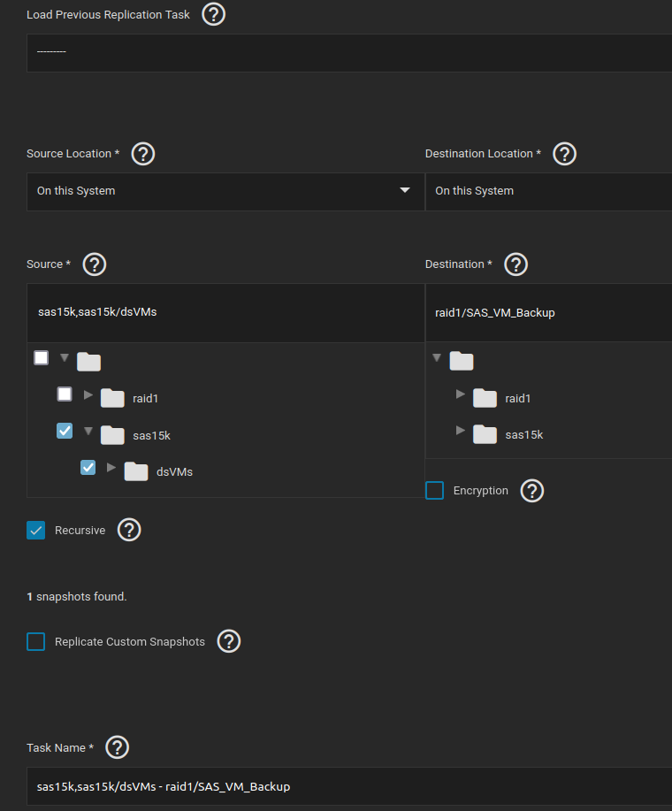Open help for Replicate Custom Snapshots

pos(229,642)
